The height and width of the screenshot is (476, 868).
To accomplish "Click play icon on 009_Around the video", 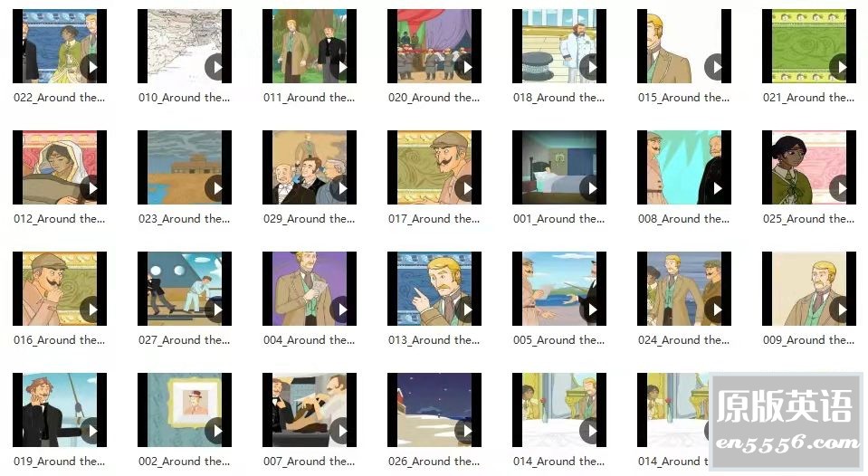I will [840, 309].
